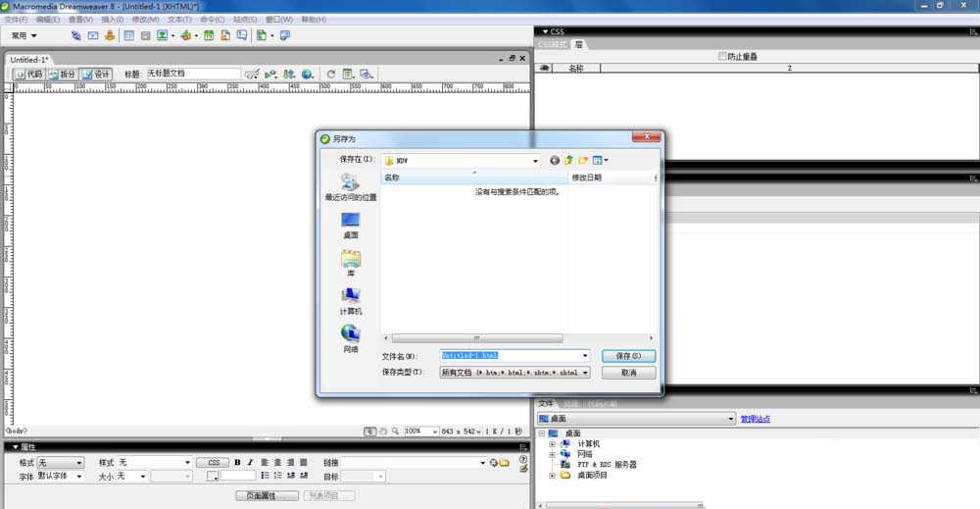Click the Insert Table icon
This screenshot has height=509, width=980.
(x=128, y=35)
